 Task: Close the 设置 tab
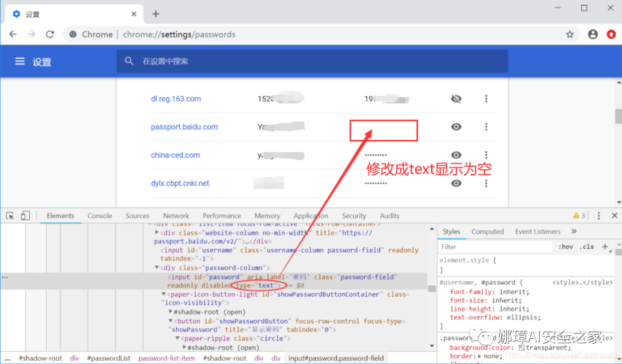tap(134, 14)
